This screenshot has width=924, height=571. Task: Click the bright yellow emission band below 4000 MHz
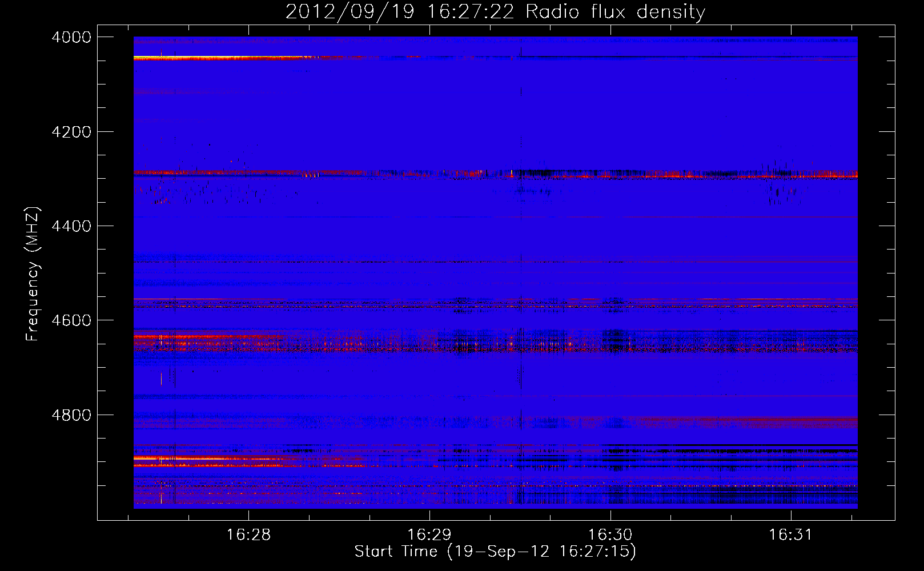(223, 58)
